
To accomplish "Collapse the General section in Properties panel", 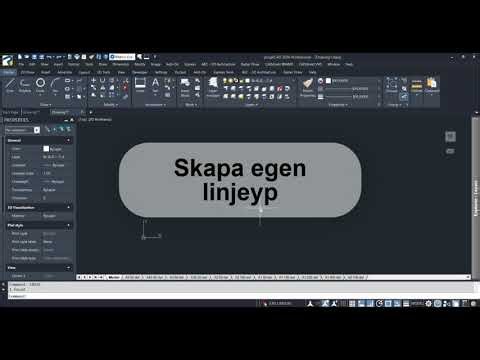I will click(69, 140).
